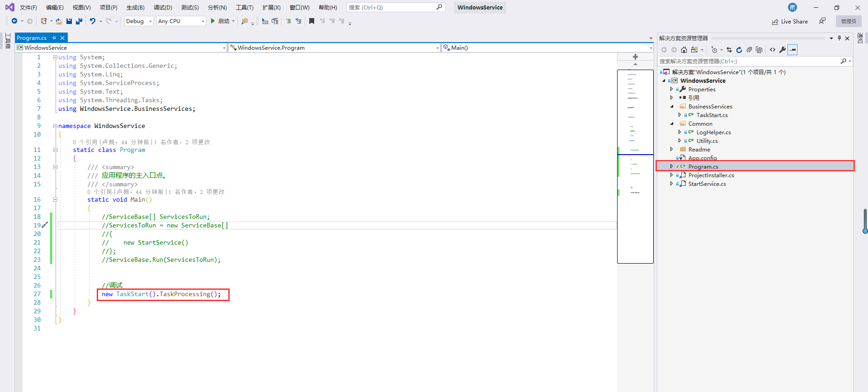Open the 生成(B) menu

(x=136, y=7)
